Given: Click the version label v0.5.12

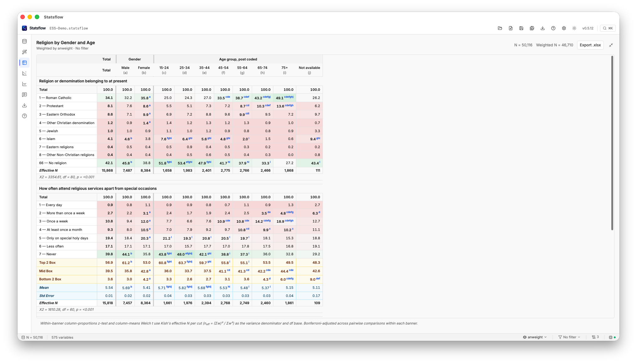Looking at the screenshot, I should [588, 28].
